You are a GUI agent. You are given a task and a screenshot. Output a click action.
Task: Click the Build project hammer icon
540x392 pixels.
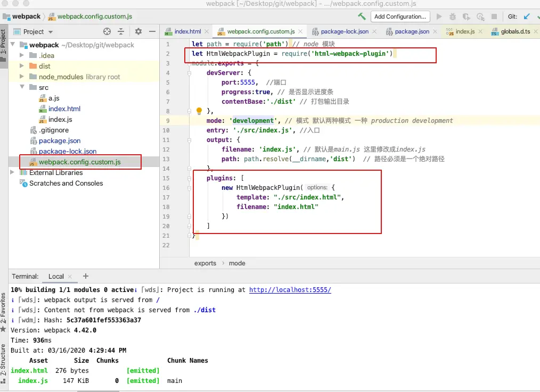[x=362, y=16]
